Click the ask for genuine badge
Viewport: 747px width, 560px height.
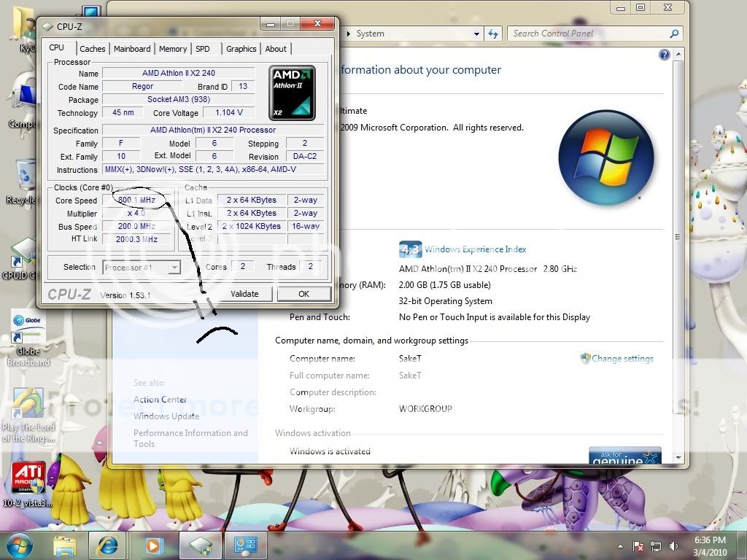click(625, 455)
